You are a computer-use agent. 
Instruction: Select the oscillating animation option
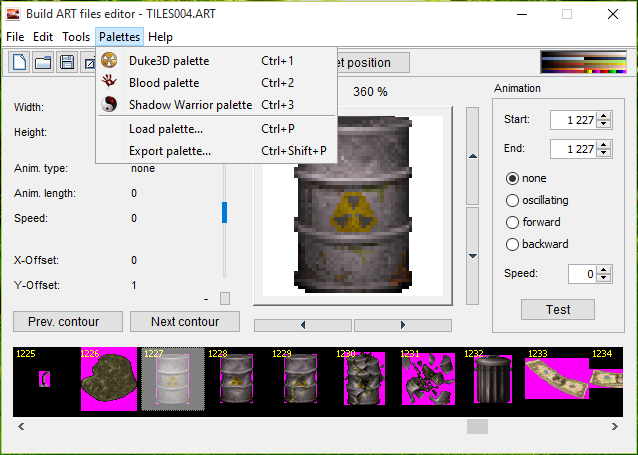(x=512, y=200)
